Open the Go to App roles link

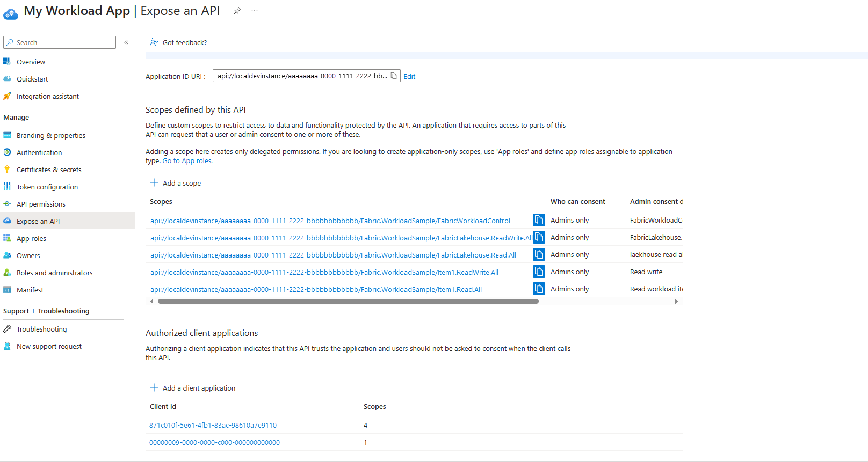187,161
